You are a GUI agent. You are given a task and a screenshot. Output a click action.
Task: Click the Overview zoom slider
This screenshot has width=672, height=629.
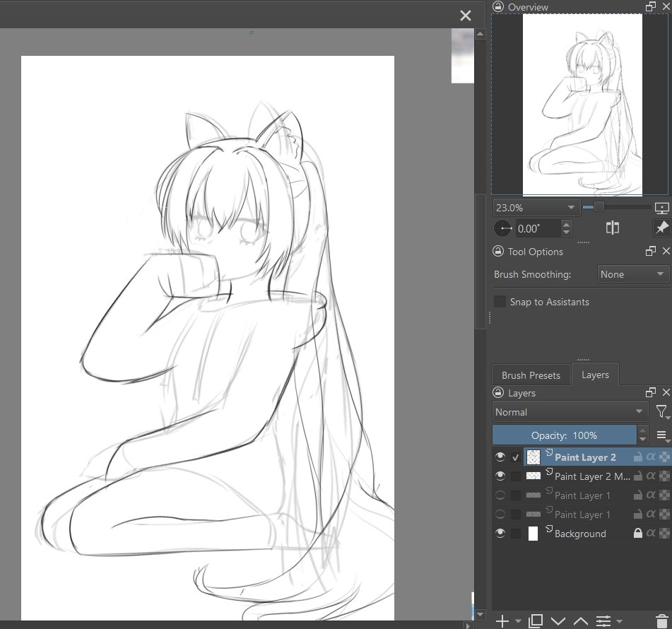pos(617,207)
